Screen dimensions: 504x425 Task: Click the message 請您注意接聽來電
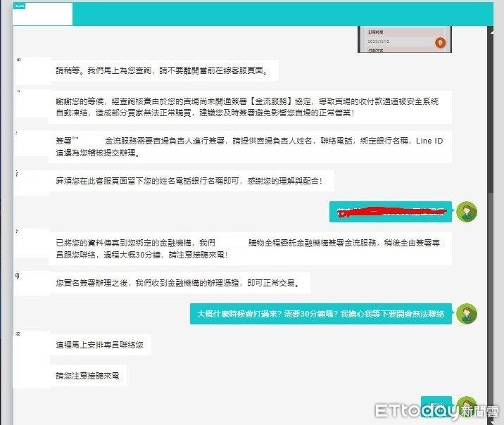(88, 376)
